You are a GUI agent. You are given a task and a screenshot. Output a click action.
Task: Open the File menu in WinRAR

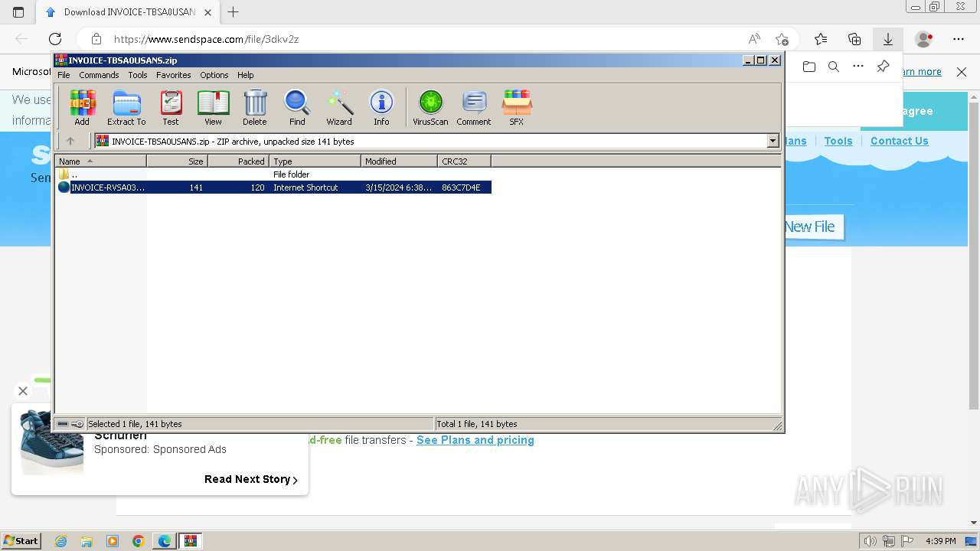pyautogui.click(x=64, y=75)
